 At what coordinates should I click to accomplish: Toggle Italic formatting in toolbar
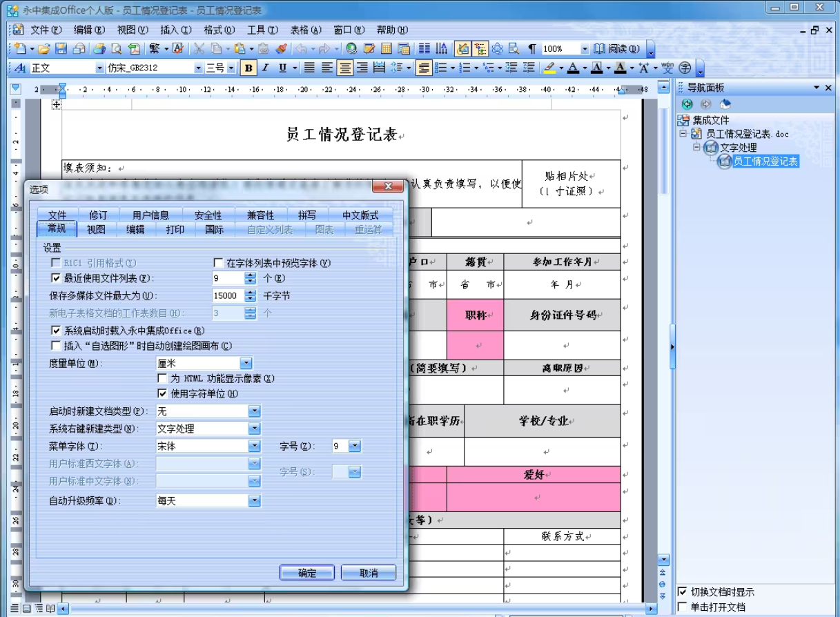[266, 68]
